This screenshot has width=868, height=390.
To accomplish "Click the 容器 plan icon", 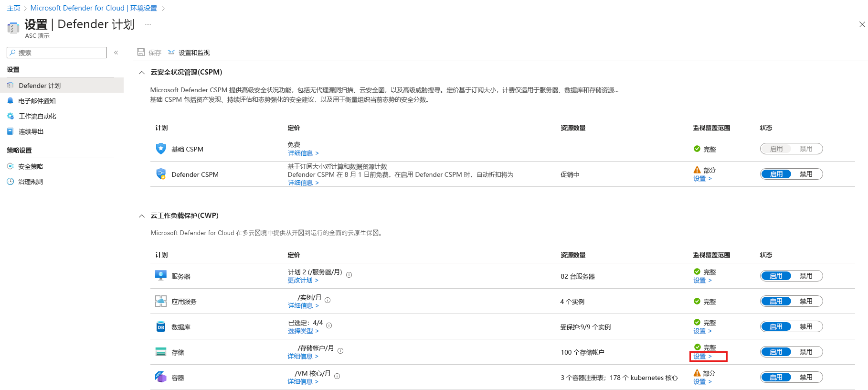I will [x=161, y=377].
